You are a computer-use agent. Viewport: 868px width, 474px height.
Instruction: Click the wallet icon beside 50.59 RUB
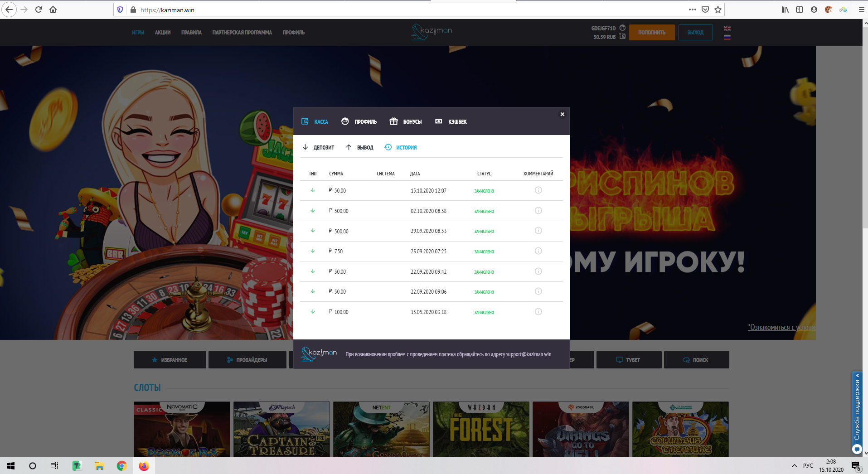point(622,36)
